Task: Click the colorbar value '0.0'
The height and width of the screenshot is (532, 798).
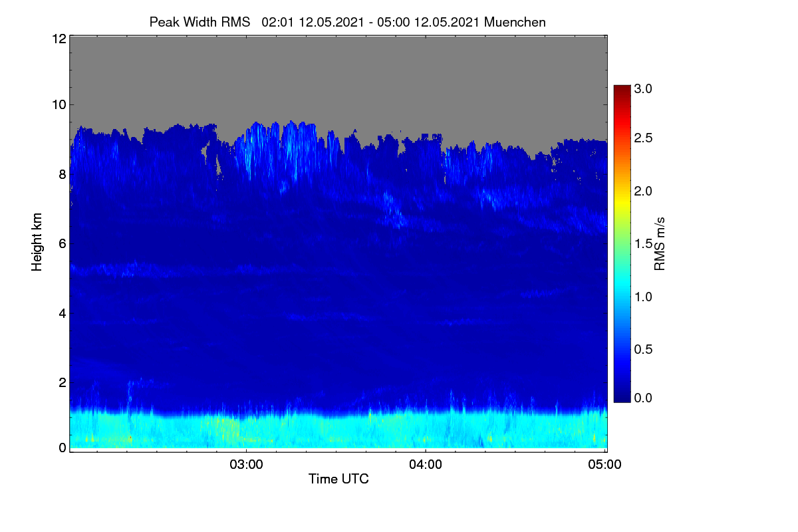Action: [x=643, y=398]
